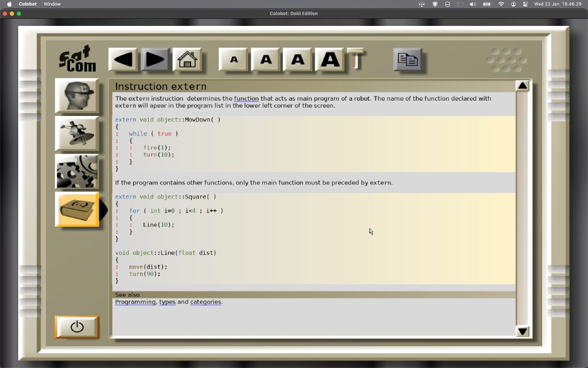The width and height of the screenshot is (588, 368).
Task: Open the Window menu
Action: [52, 4]
